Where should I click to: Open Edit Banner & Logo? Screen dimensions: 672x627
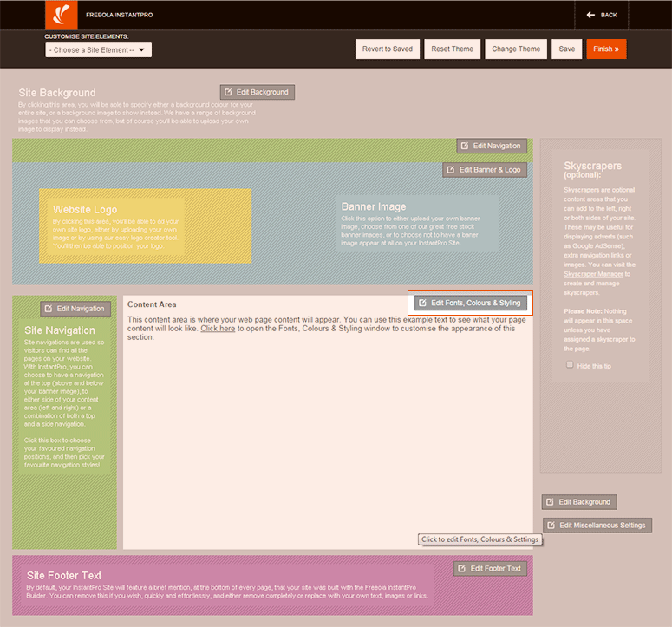[x=485, y=170]
